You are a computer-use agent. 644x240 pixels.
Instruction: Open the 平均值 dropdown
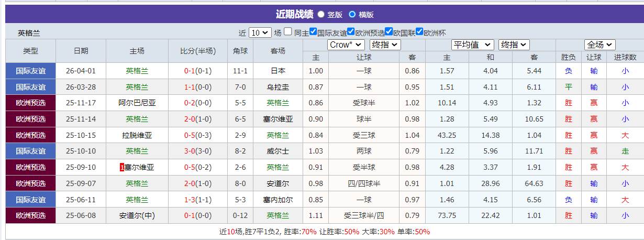(x=473, y=45)
